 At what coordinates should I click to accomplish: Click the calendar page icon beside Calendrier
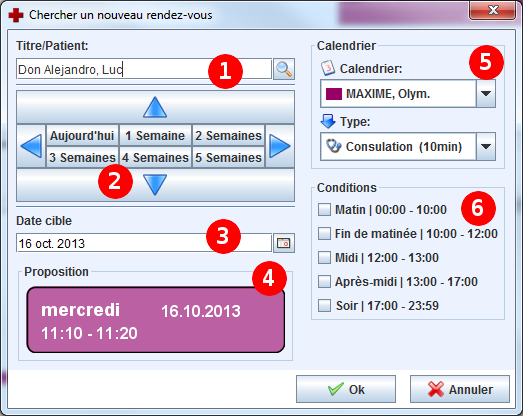pos(328,68)
